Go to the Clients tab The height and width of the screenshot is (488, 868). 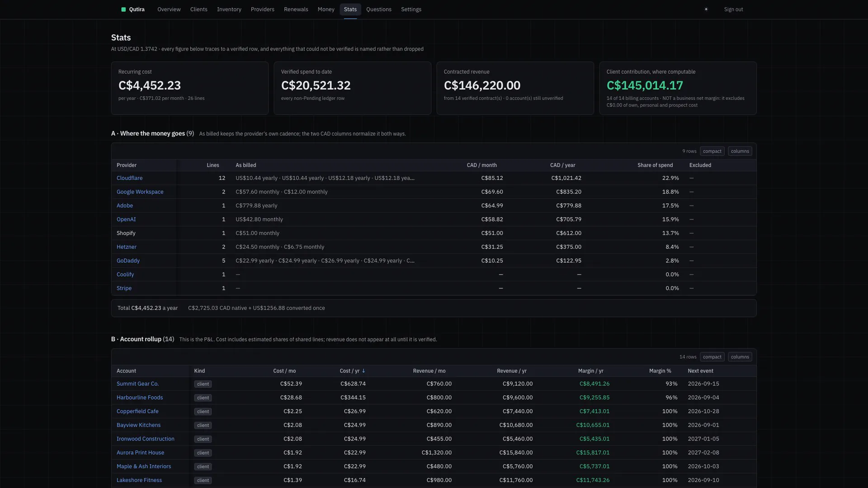point(199,9)
